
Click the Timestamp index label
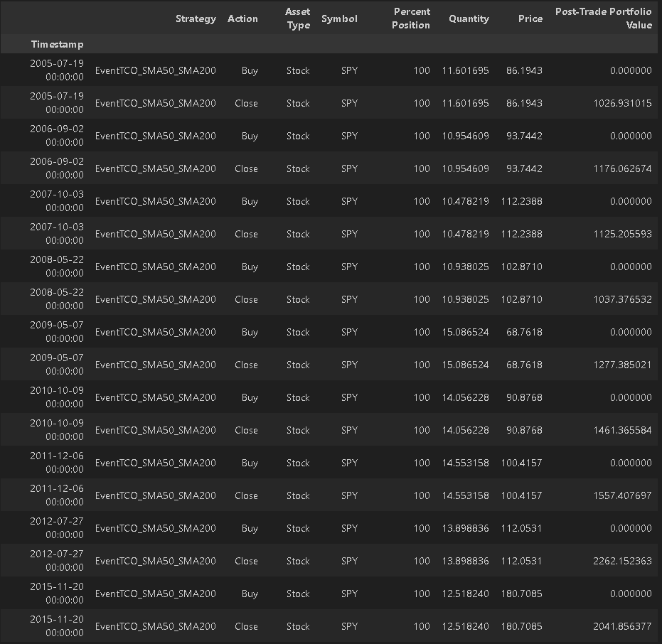coord(57,44)
